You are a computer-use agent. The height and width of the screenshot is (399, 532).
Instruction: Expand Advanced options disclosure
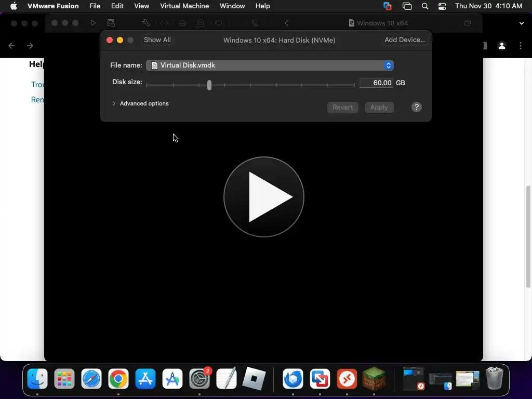[x=114, y=103]
